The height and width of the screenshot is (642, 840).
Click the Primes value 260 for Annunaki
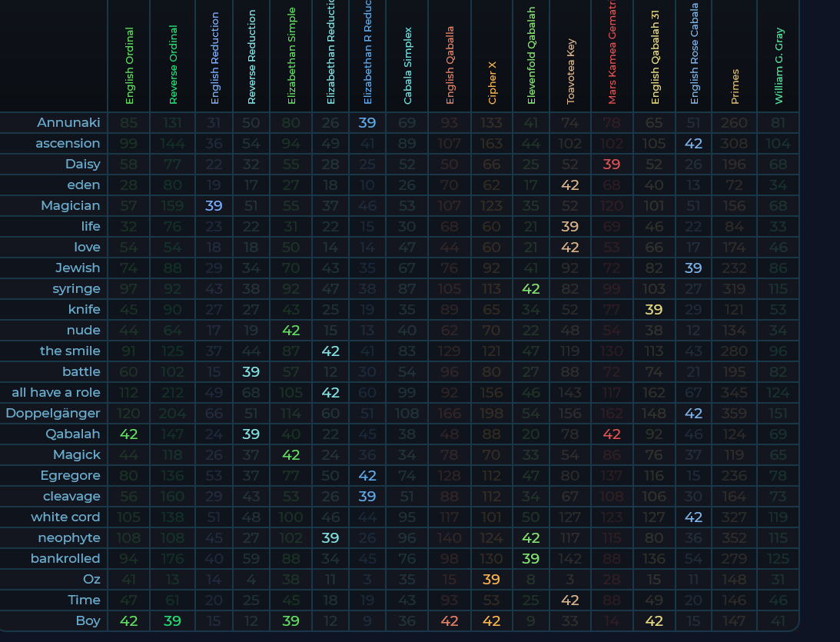(735, 122)
